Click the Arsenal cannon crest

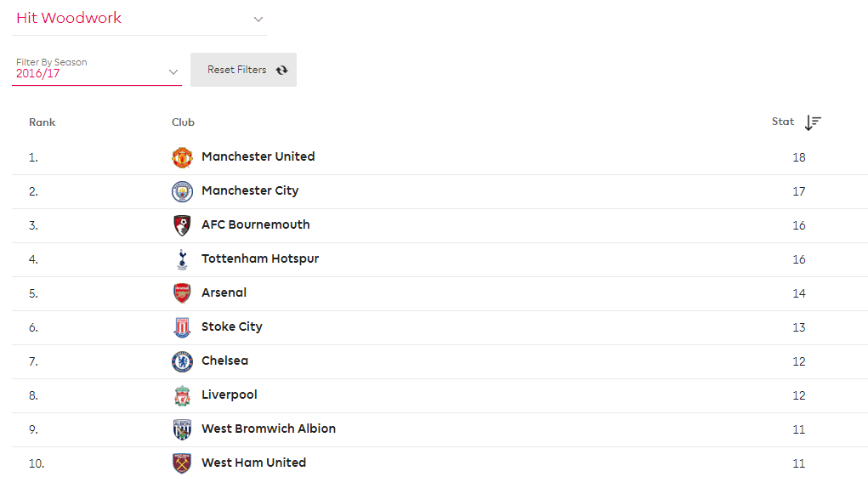(x=182, y=293)
